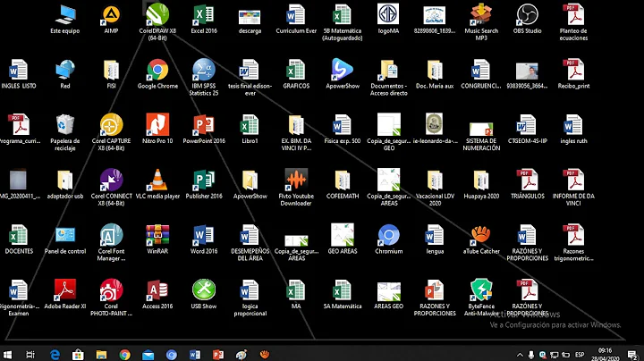Select the OBS Studio desktop icon
Screen dimensions: 644x361
click(x=528, y=20)
